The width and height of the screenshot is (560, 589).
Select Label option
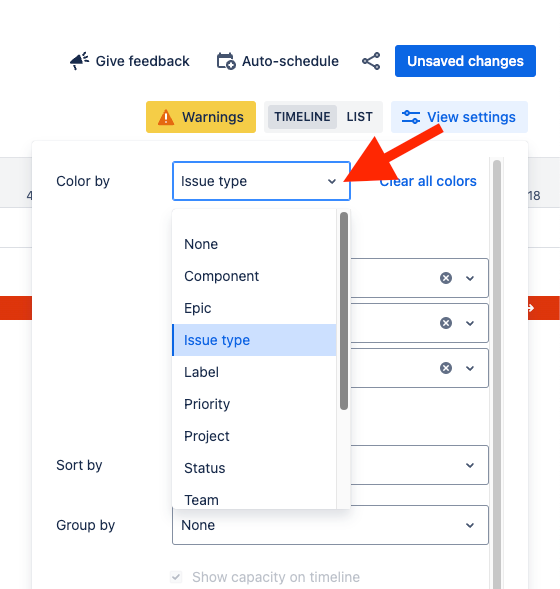pyautogui.click(x=254, y=372)
